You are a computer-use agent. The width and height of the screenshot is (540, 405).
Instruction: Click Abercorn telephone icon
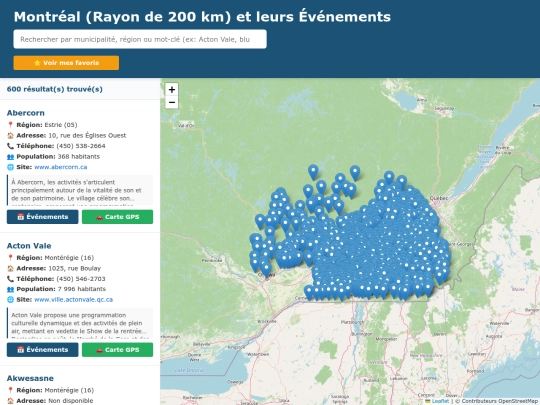[10, 146]
